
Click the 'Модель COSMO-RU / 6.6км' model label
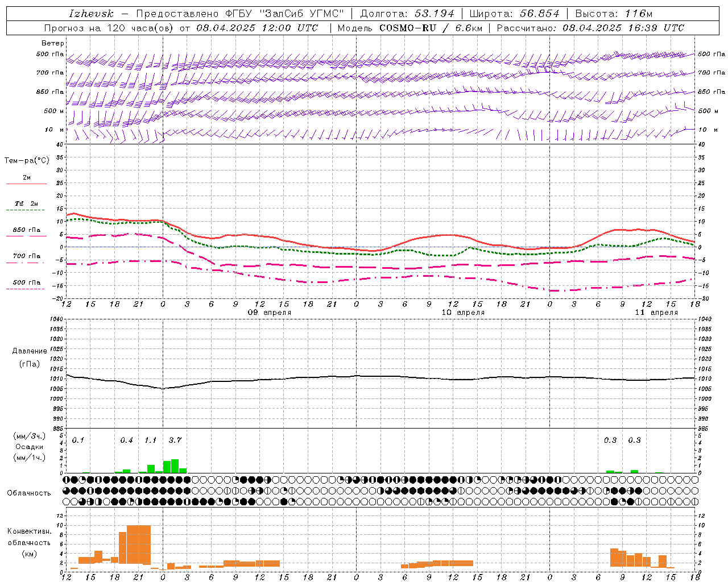click(x=409, y=28)
